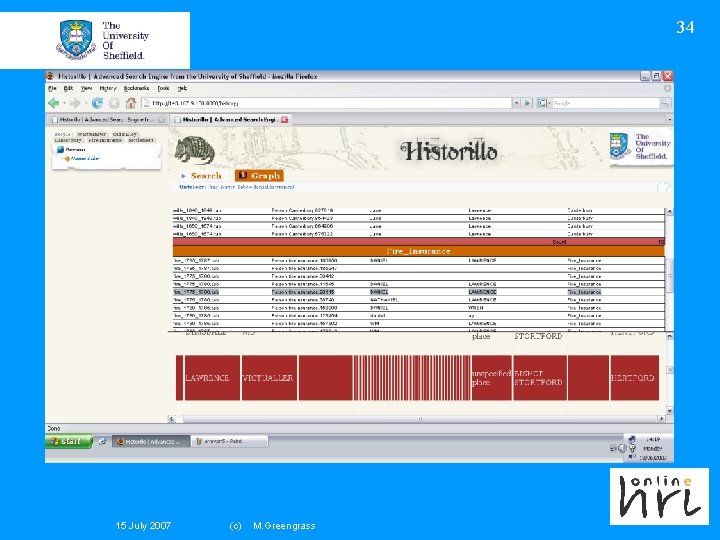Click the unspecified place red graph block
The width and height of the screenshot is (720, 540).
[491, 377]
